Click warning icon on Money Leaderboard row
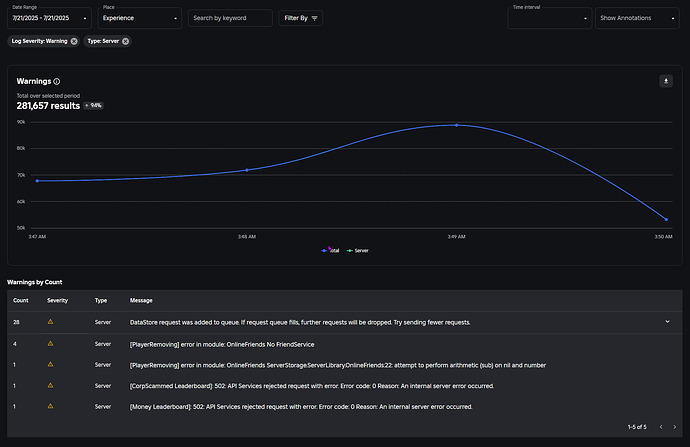Screen dimensions: 690x447 [x=50, y=407]
